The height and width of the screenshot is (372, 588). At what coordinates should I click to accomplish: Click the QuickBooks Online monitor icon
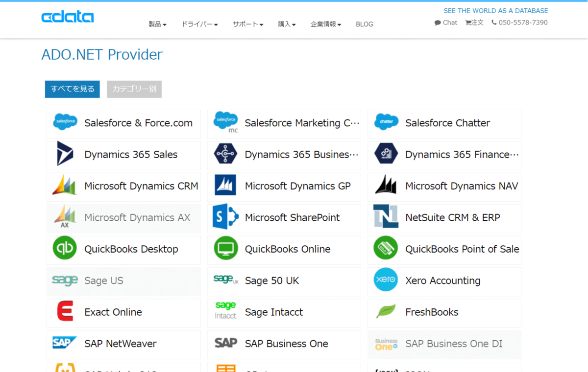(225, 249)
